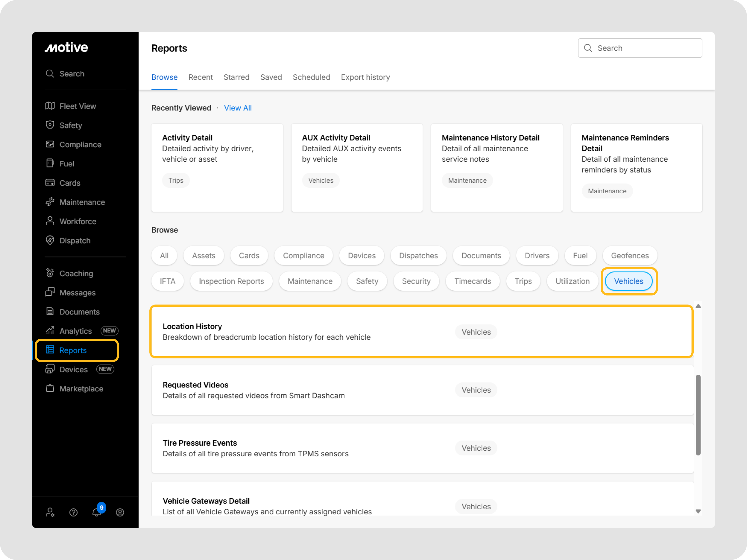Image resolution: width=747 pixels, height=560 pixels.
Task: Open the user profile icon
Action: [120, 513]
